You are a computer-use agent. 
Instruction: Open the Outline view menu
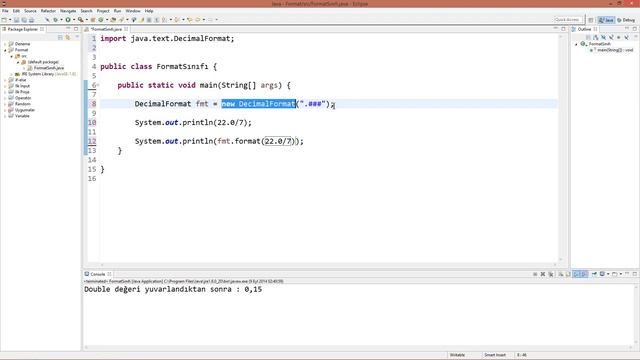tap(636, 37)
